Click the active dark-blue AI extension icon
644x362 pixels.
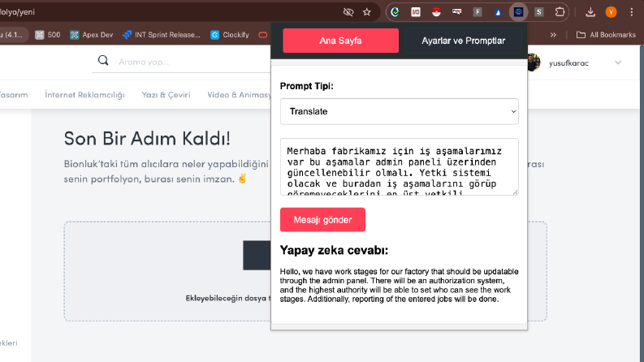518,12
